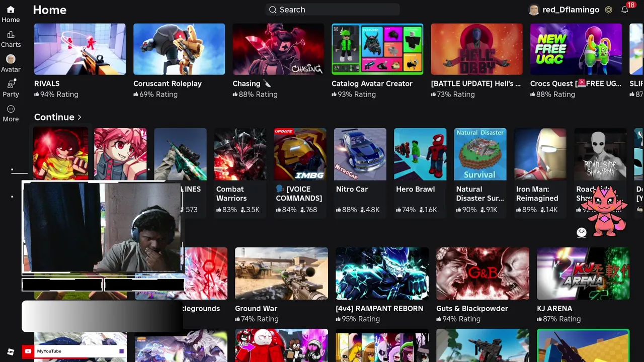Click the red character game thumbnail in Continue row
This screenshot has height=362, width=644.
pos(60,154)
